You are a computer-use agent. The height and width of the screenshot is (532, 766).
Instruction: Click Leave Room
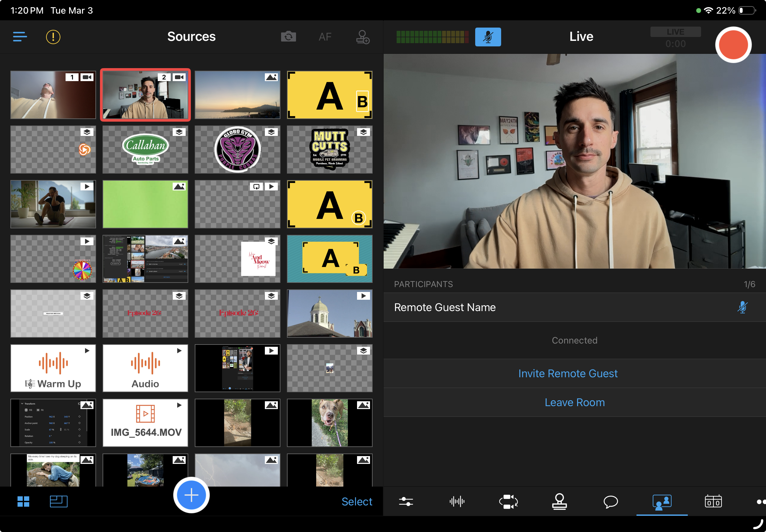[574, 402]
